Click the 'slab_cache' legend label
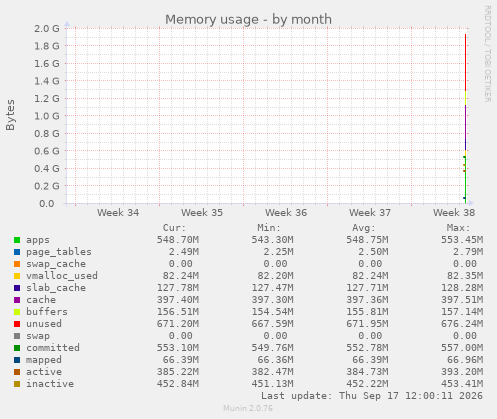The height and width of the screenshot is (419, 497). pyautogui.click(x=56, y=288)
